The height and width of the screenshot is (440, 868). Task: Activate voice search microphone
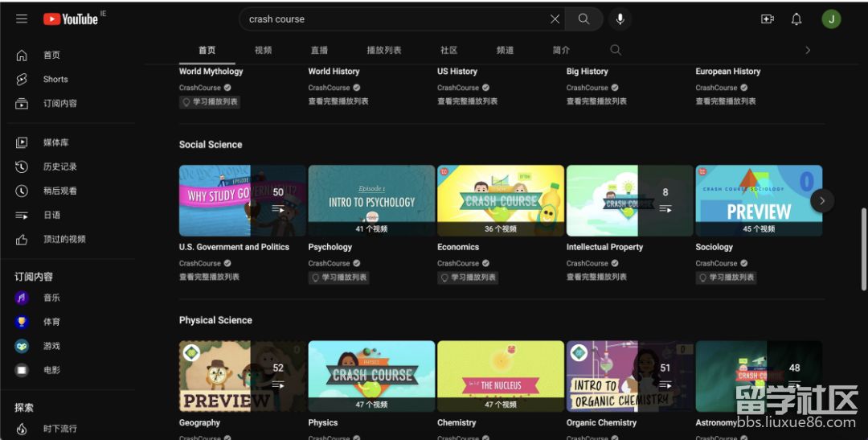pyautogui.click(x=620, y=19)
